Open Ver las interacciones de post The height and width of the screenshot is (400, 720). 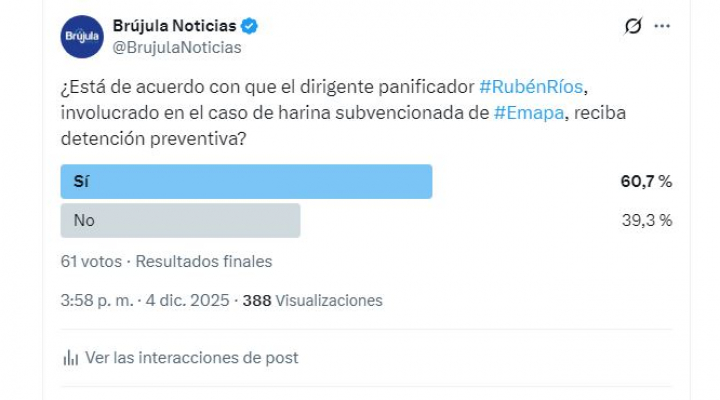coord(192,357)
